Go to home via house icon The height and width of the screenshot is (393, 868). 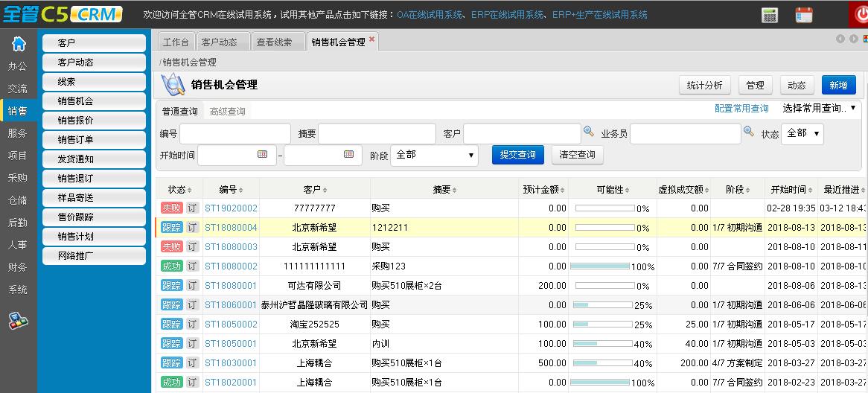tap(19, 43)
